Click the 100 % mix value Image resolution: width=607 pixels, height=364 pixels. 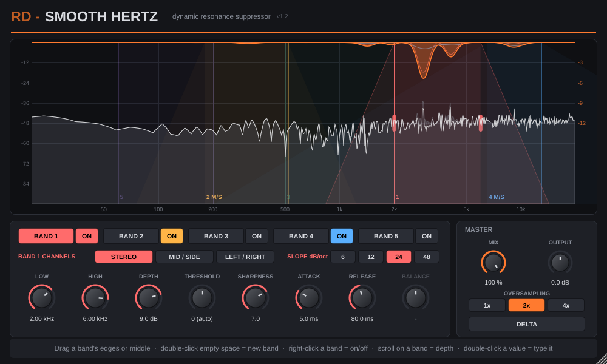(493, 282)
